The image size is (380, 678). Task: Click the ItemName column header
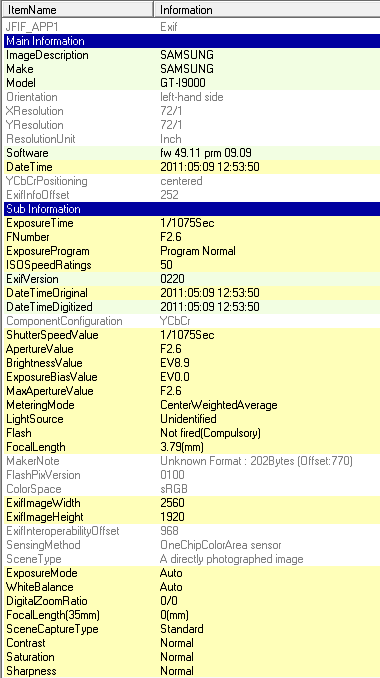pyautogui.click(x=78, y=10)
